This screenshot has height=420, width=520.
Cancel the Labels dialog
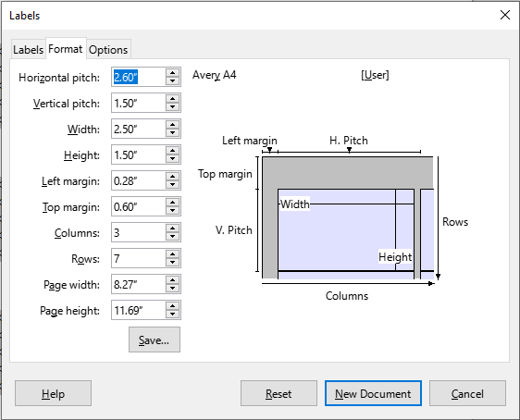tap(467, 393)
